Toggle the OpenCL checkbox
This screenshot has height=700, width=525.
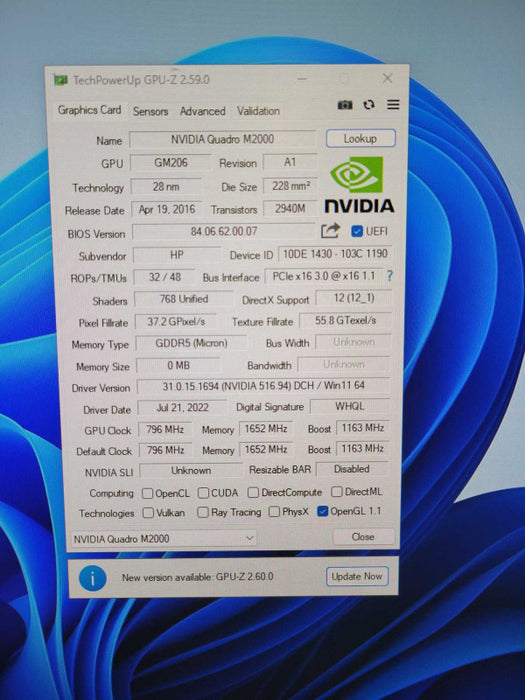click(x=147, y=493)
